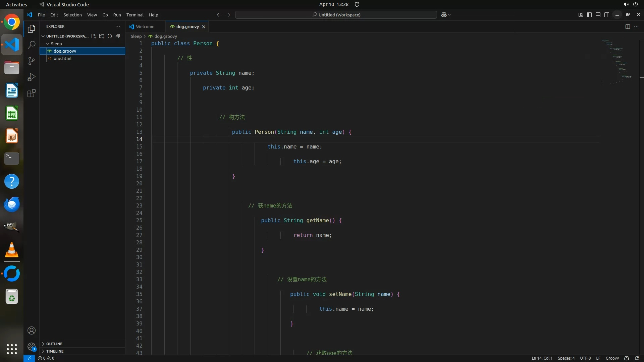The width and height of the screenshot is (644, 362).
Task: Click the New Folder icon in Explorer
Action: 102,36
